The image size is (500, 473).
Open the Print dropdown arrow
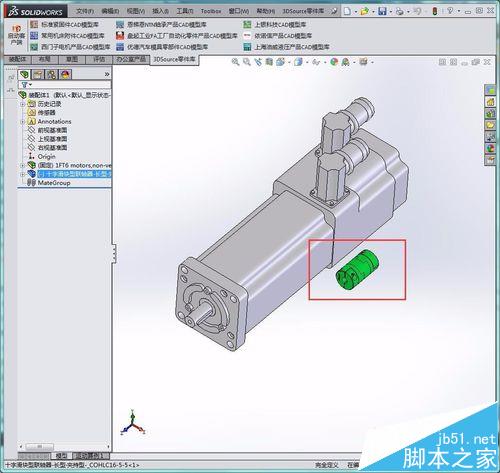[408, 12]
